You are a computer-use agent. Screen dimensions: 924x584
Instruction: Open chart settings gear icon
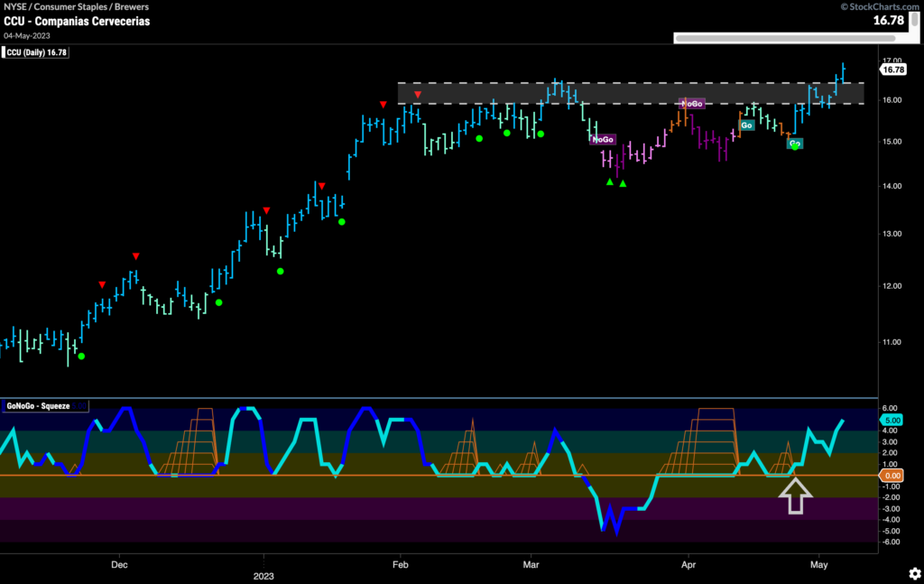pyautogui.click(x=915, y=573)
